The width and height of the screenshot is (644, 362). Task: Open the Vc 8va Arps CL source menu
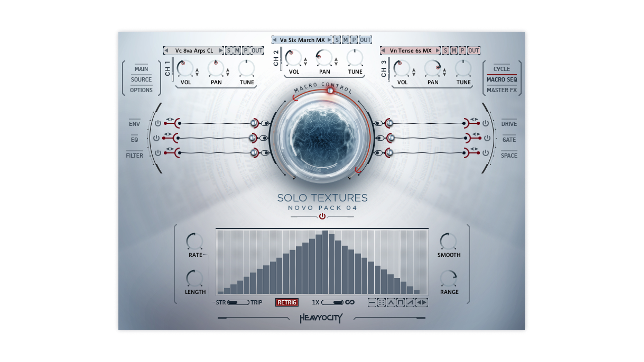click(194, 51)
